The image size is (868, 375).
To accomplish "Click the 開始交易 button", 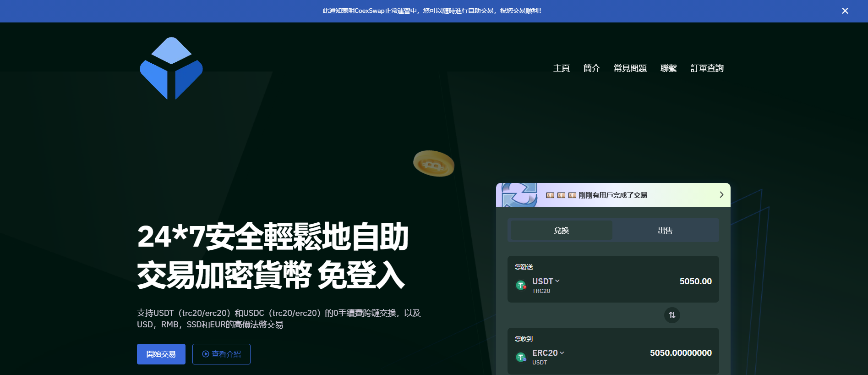I will [x=161, y=354].
